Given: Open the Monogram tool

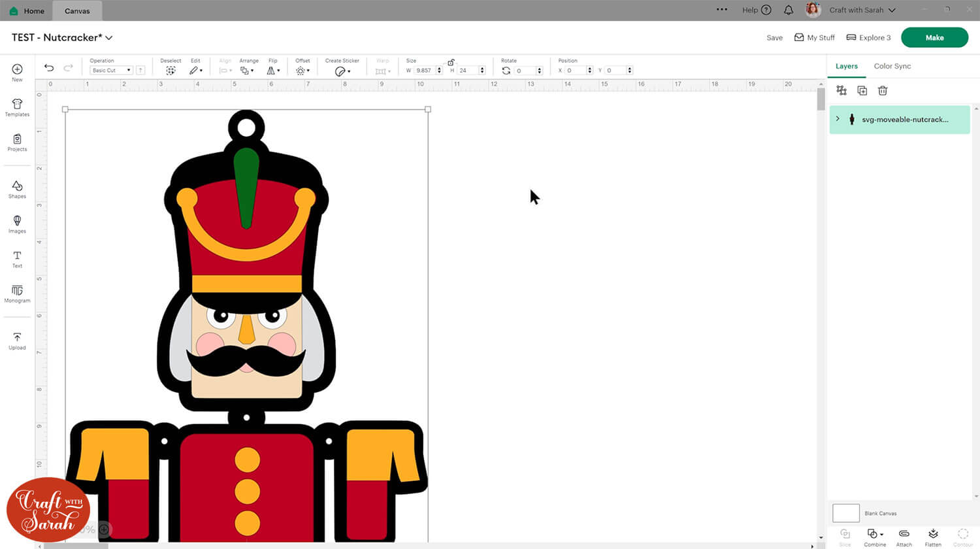Looking at the screenshot, I should 17,293.
